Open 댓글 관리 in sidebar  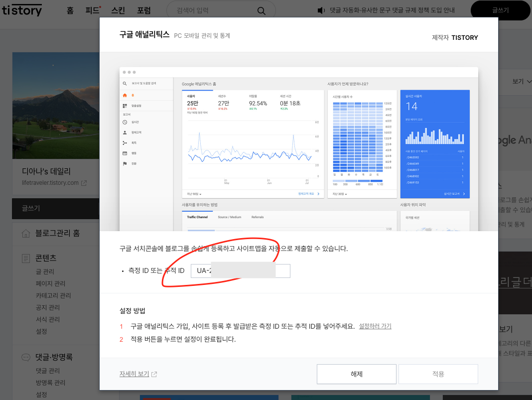[48, 371]
